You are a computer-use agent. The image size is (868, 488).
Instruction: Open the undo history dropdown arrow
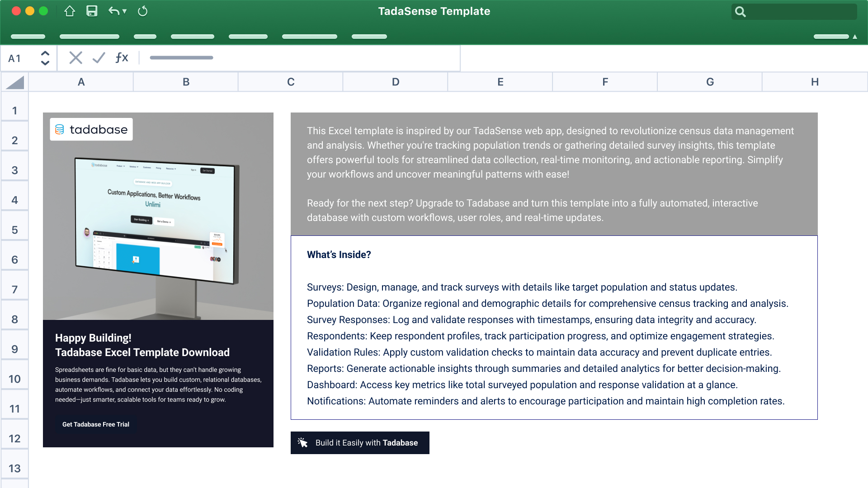[124, 12]
